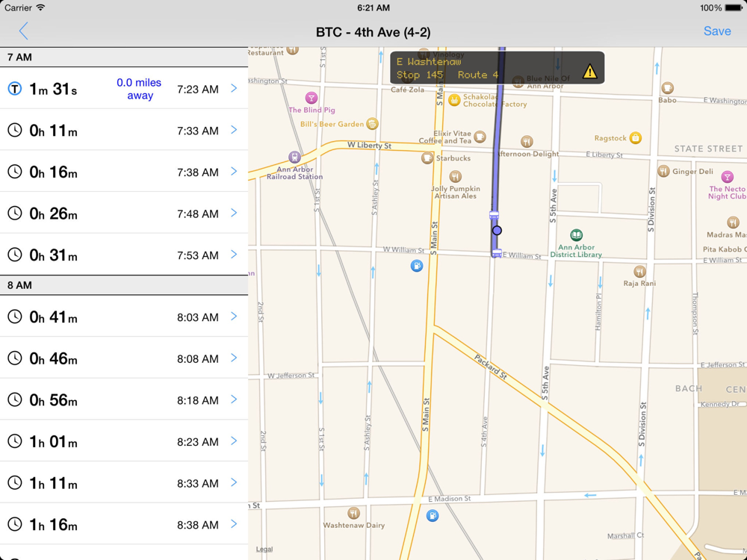Click the '1m 31s' countdown text
The image size is (747, 560).
click(53, 89)
